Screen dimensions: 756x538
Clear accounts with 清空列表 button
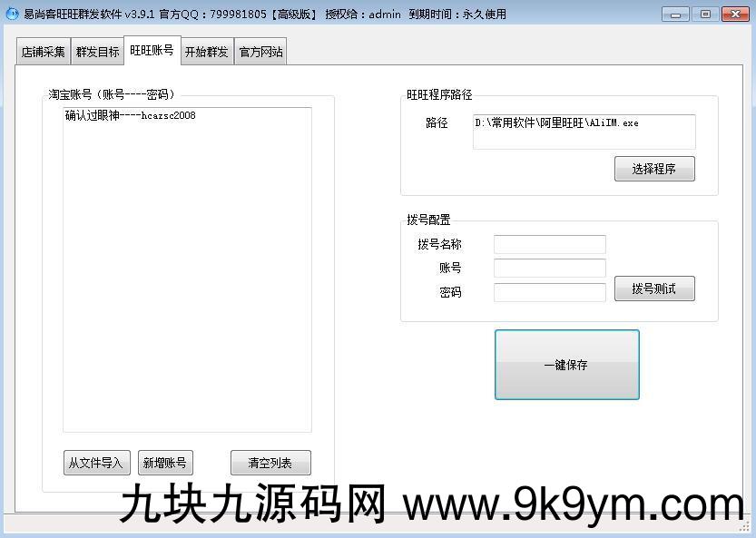point(270,463)
